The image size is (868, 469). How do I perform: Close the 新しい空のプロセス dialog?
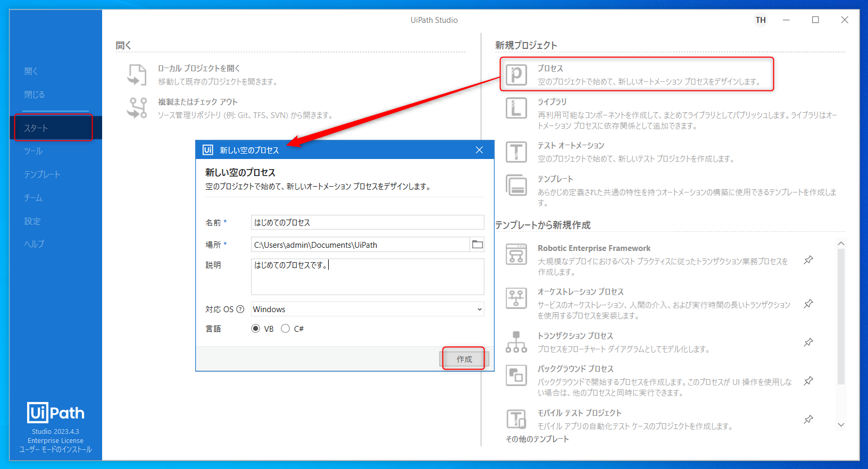tap(479, 150)
